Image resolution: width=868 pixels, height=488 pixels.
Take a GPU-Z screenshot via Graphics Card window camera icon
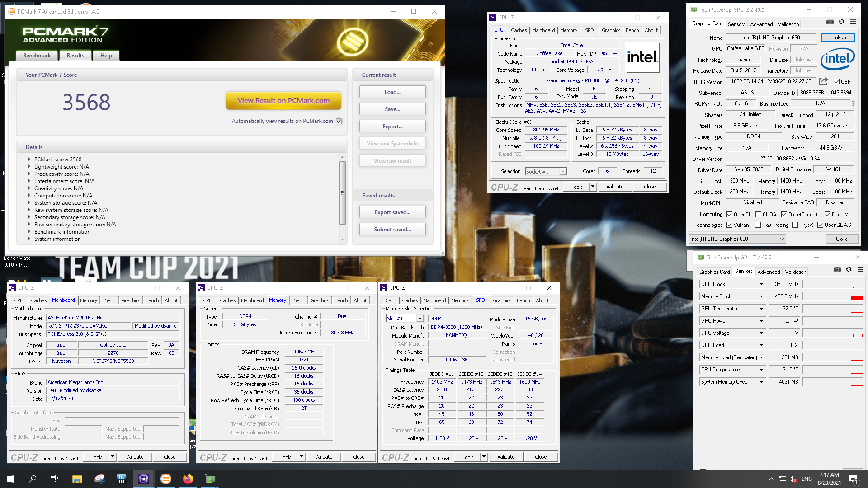830,22
